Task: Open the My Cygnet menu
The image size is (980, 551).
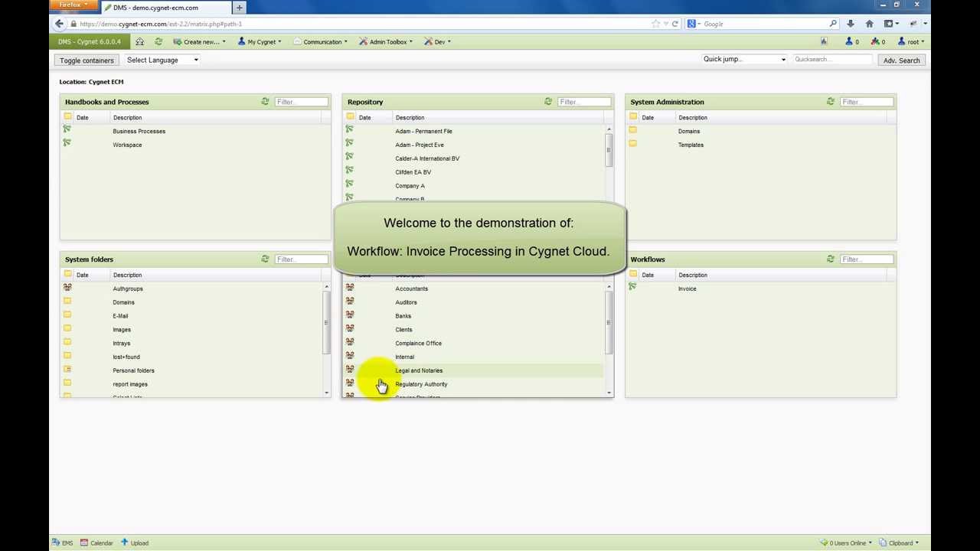Action: 260,41
